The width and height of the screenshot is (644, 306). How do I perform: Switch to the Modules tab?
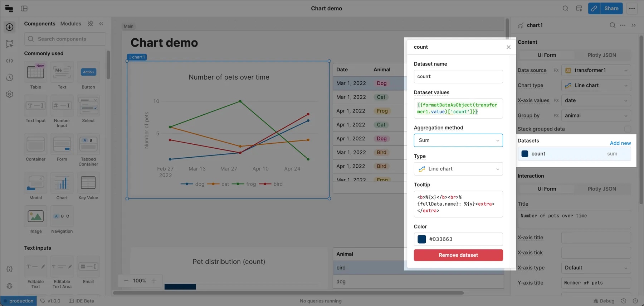pyautogui.click(x=70, y=24)
